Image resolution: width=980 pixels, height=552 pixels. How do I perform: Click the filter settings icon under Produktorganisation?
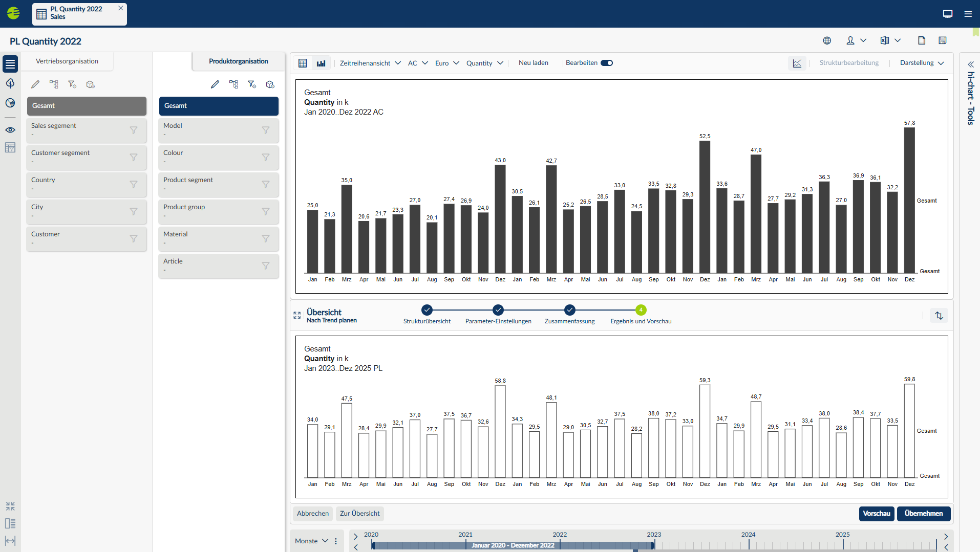tap(252, 84)
